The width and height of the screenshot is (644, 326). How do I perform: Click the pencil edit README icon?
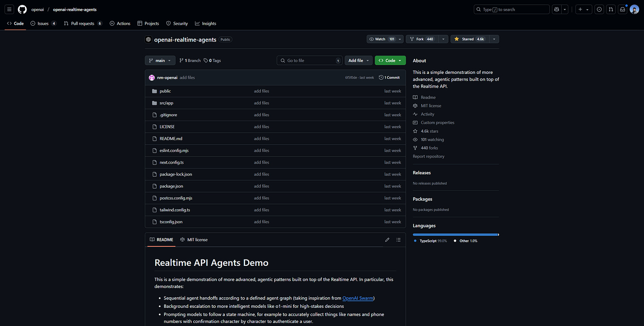pos(387,240)
